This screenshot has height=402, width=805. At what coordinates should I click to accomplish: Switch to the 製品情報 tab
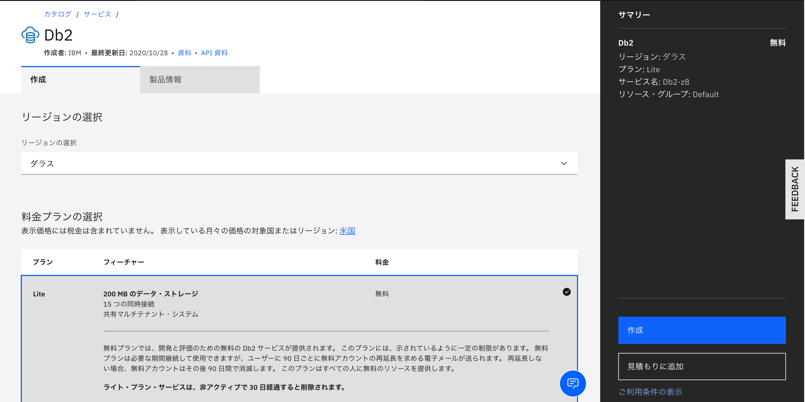200,80
